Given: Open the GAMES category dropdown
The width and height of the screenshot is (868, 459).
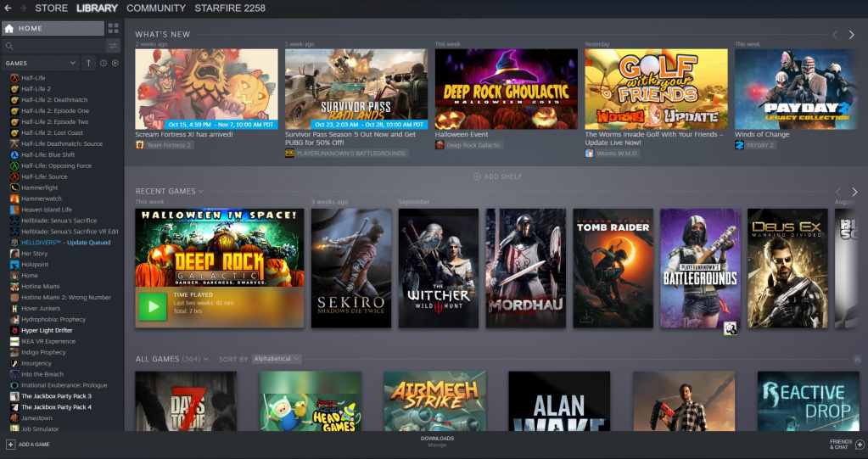Looking at the screenshot, I should [x=41, y=63].
